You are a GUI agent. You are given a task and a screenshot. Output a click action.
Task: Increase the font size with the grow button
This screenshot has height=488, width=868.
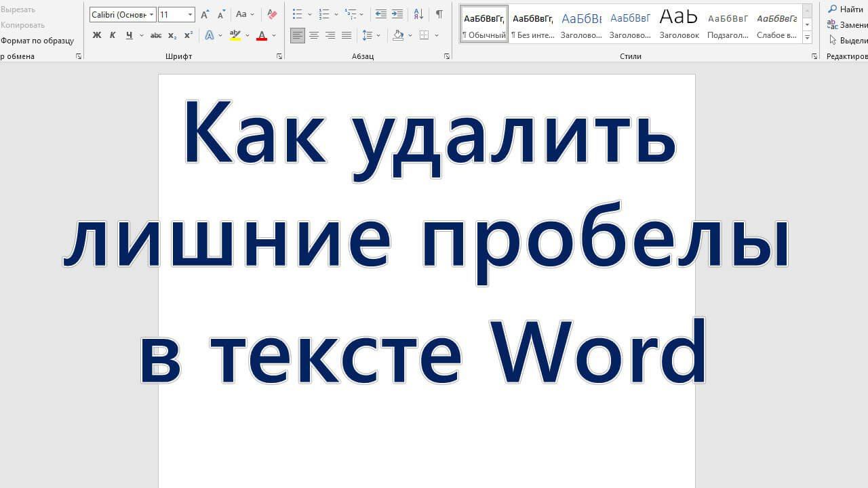coord(205,14)
